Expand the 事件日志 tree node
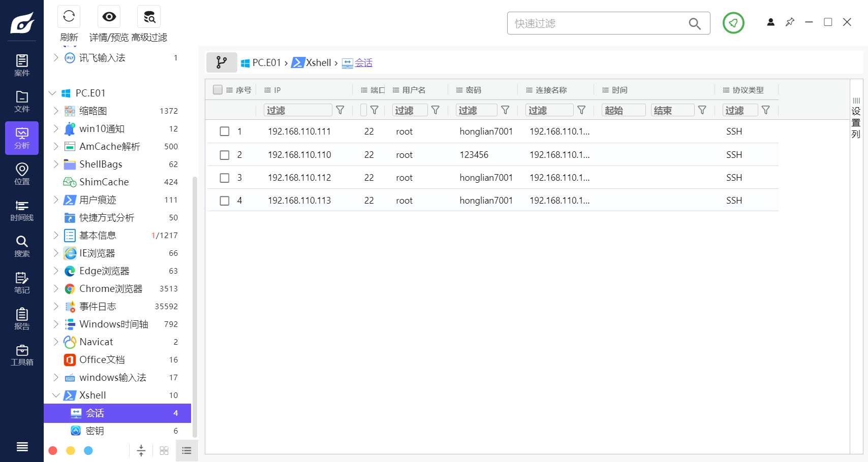The image size is (868, 462). [56, 306]
